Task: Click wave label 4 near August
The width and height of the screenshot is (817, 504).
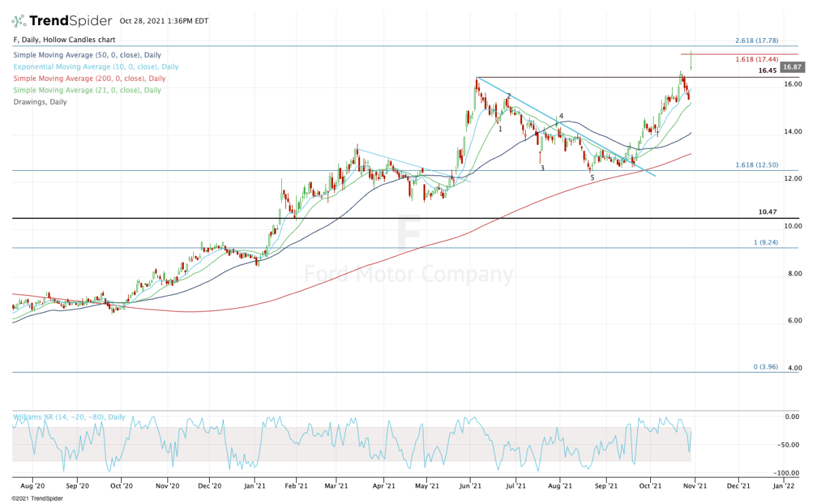Action: [x=561, y=116]
